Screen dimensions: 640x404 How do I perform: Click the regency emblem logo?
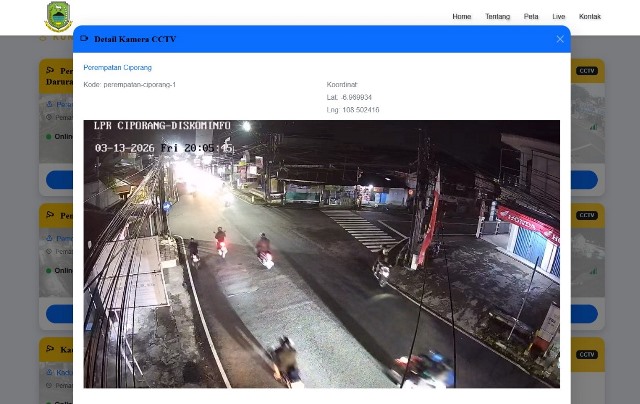(59, 17)
